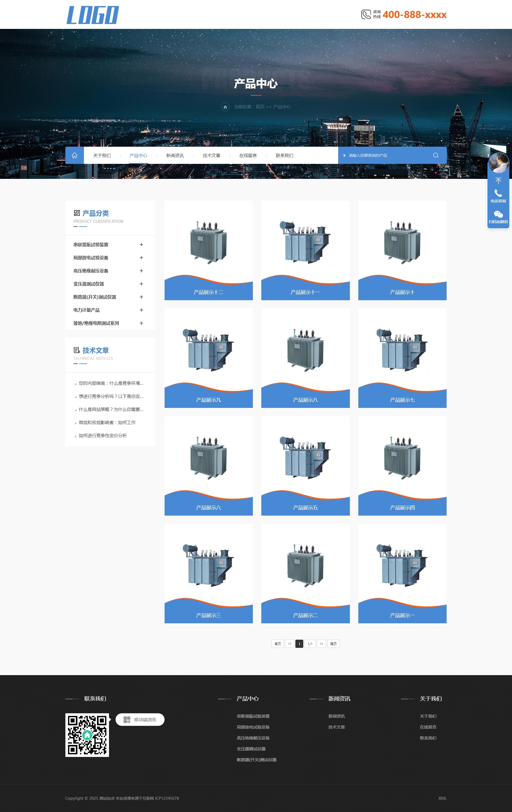Screen dimensions: 512x812
Task: Expand the 电力计量产品 category
Action: coord(141,310)
